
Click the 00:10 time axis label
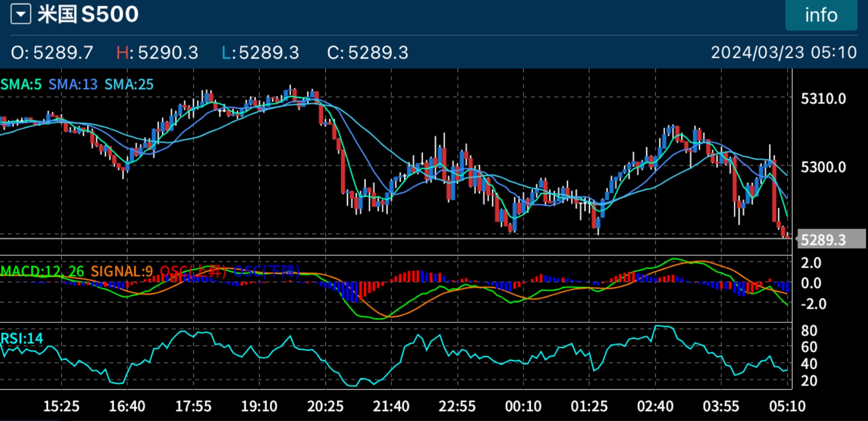tap(523, 406)
